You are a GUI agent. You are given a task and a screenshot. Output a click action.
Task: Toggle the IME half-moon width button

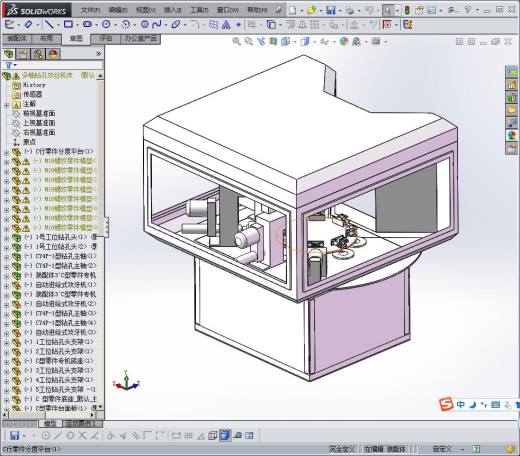[x=472, y=405]
